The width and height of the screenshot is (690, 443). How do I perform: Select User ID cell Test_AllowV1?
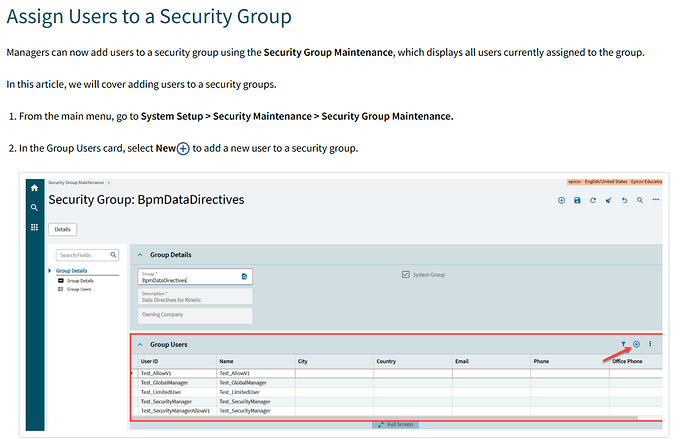click(175, 373)
